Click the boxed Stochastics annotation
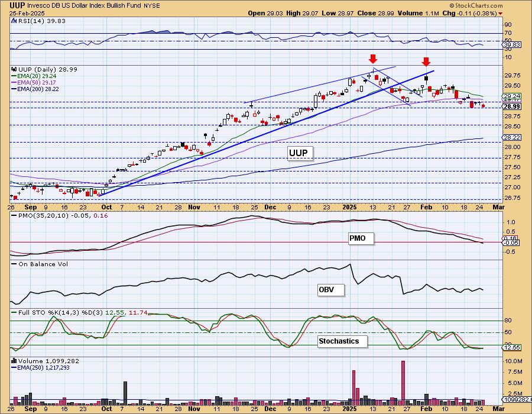This screenshot has width=532, height=414. pyautogui.click(x=342, y=341)
